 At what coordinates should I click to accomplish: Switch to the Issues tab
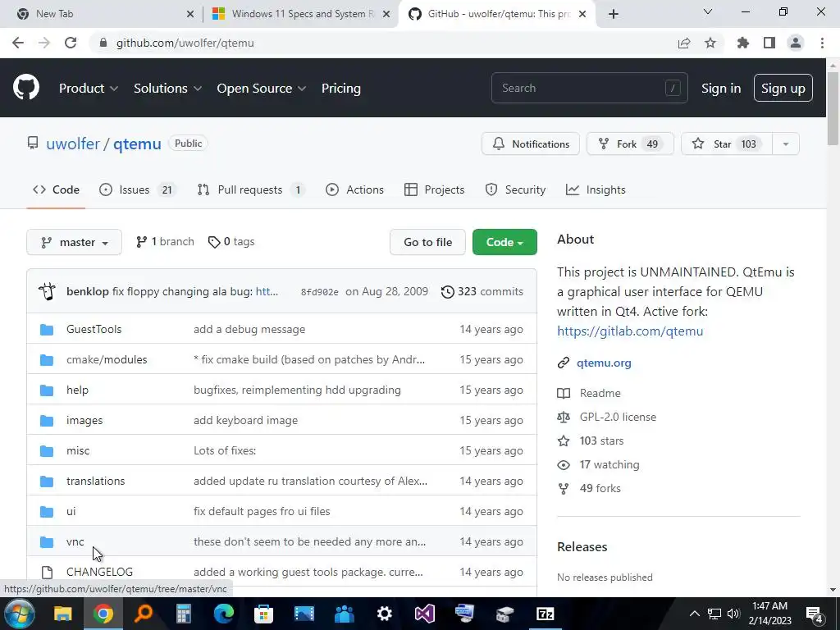[x=138, y=189]
